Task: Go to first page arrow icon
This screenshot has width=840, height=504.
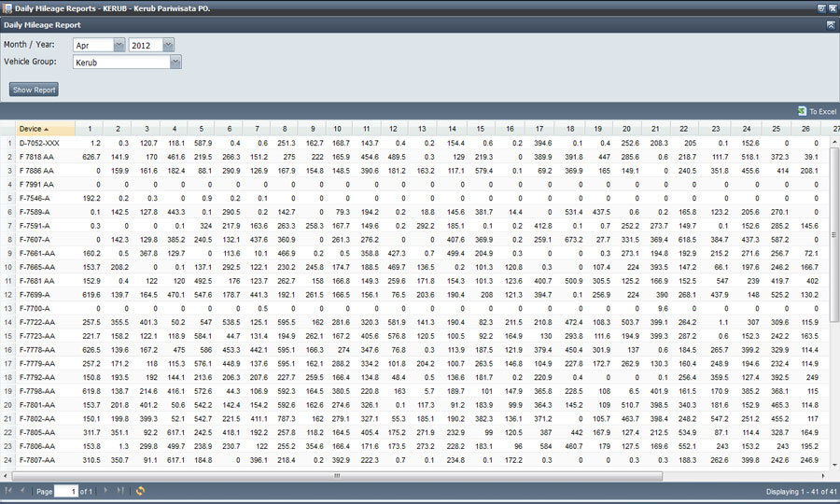Action: (x=9, y=491)
